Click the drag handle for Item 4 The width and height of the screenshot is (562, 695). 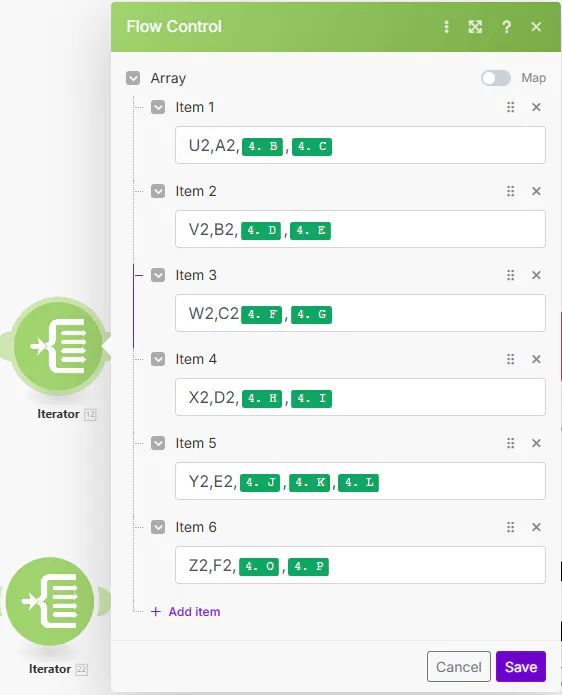[511, 359]
